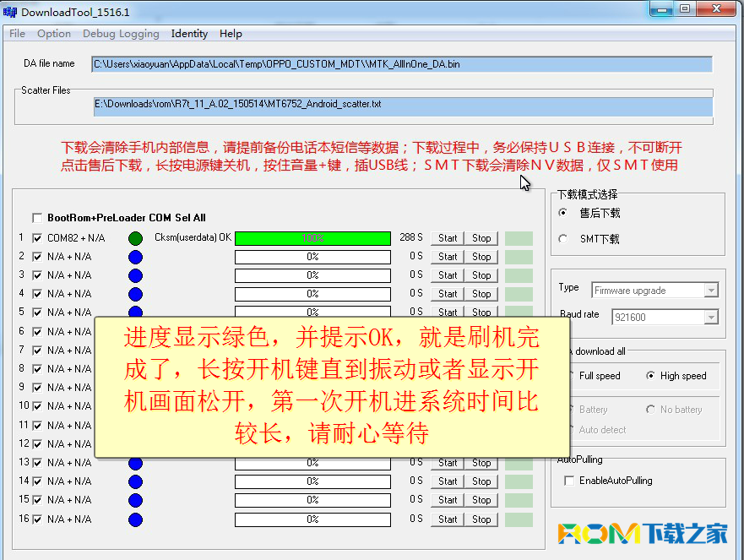Click the DA file name path field
The width and height of the screenshot is (744, 560).
(x=402, y=64)
